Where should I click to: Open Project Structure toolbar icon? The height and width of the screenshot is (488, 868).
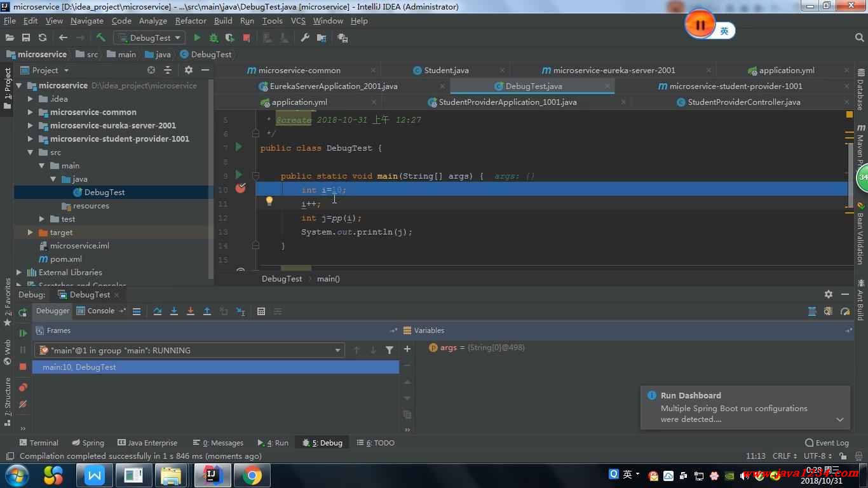[322, 38]
